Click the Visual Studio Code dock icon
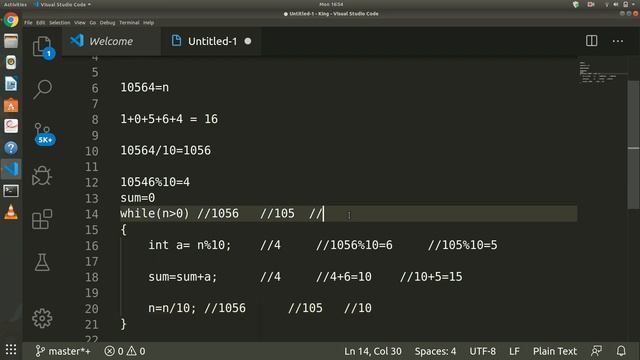This screenshot has height=360, width=640. pos(11,169)
